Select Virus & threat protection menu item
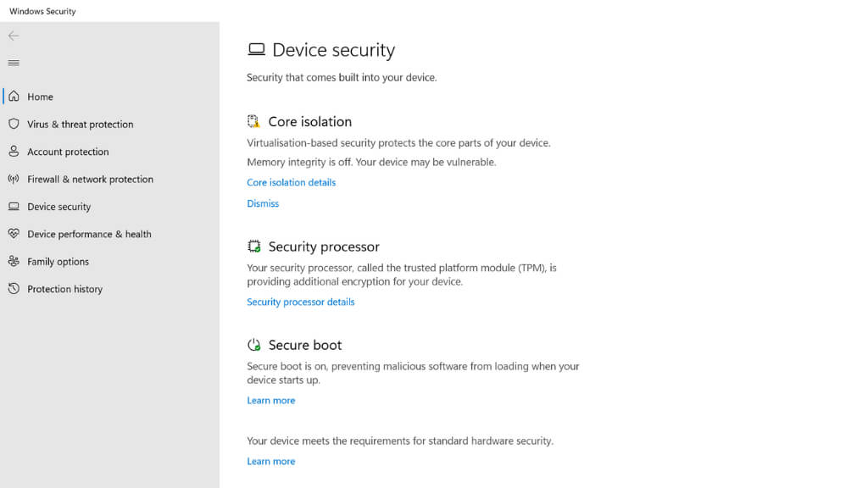The width and height of the screenshot is (868, 488). pyautogui.click(x=80, y=124)
